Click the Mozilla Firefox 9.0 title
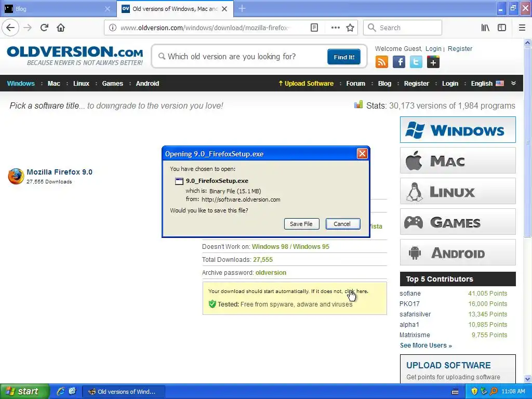The height and width of the screenshot is (399, 532). [x=59, y=172]
